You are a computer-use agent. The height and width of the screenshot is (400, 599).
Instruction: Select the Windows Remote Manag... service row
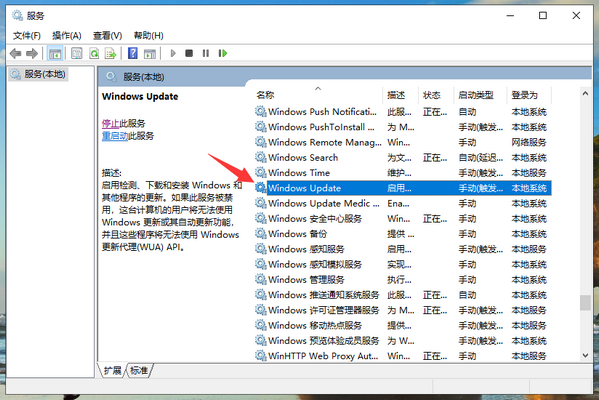403,143
